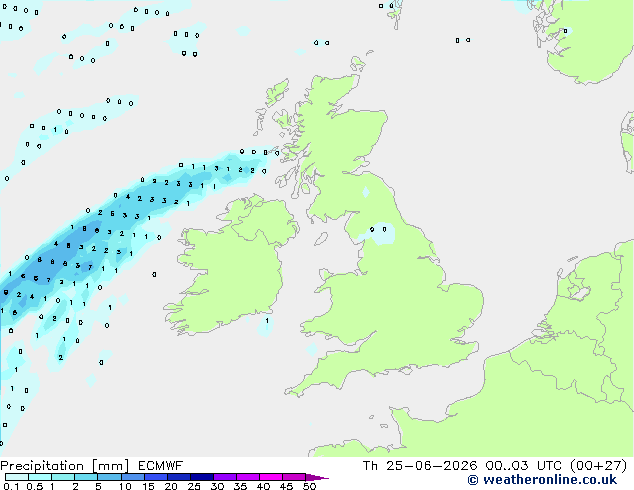Click the legend label '25'

pyautogui.click(x=194, y=486)
